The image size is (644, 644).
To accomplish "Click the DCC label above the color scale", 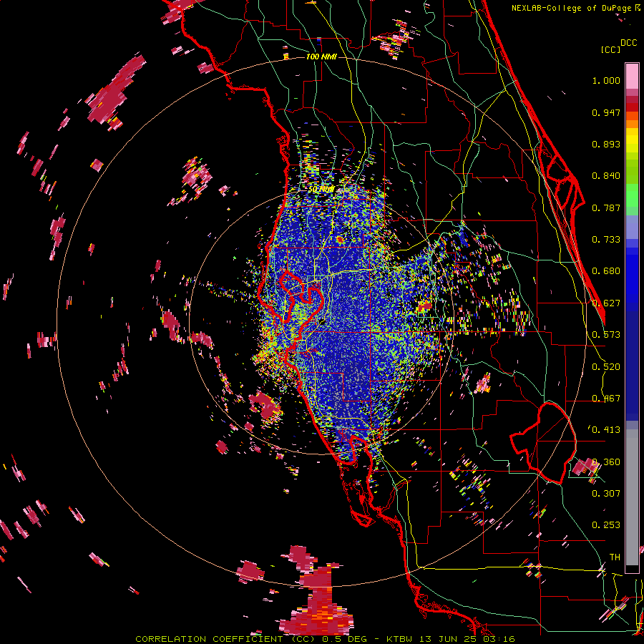I will pyautogui.click(x=628, y=43).
